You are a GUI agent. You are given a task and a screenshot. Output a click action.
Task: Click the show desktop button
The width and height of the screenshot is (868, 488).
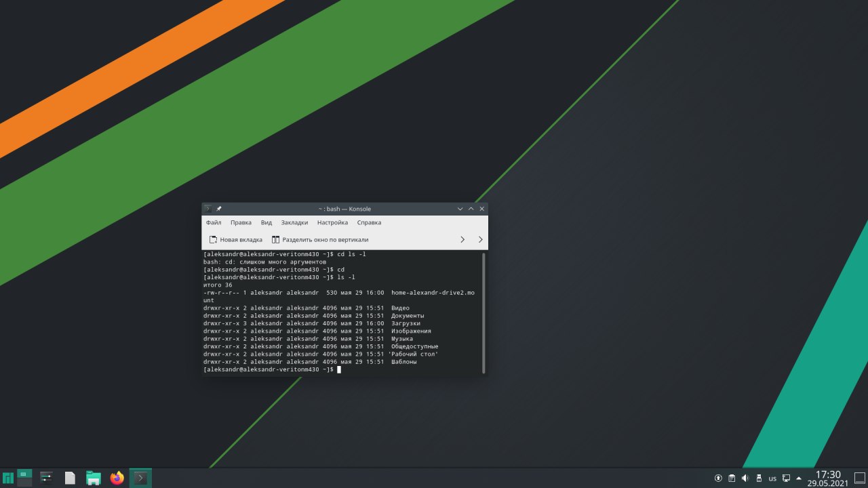click(x=859, y=479)
